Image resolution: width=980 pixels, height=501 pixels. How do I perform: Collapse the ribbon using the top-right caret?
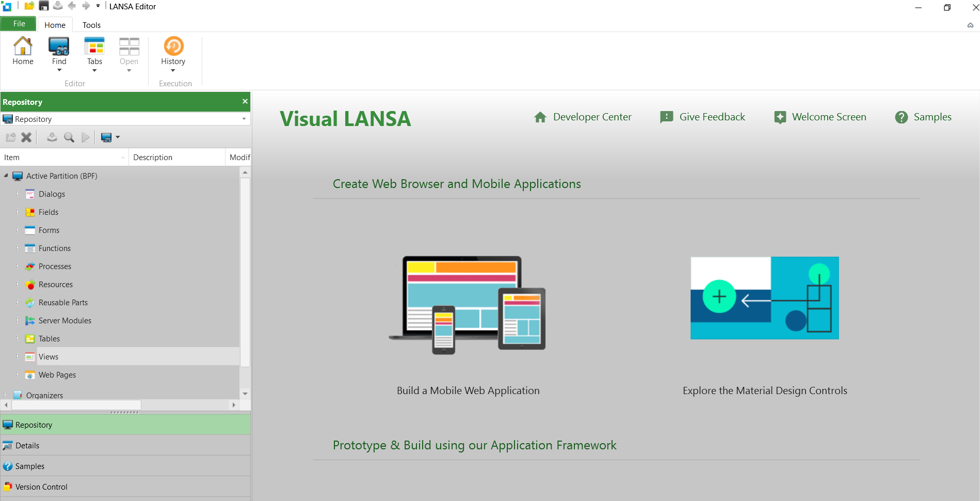pos(970,25)
